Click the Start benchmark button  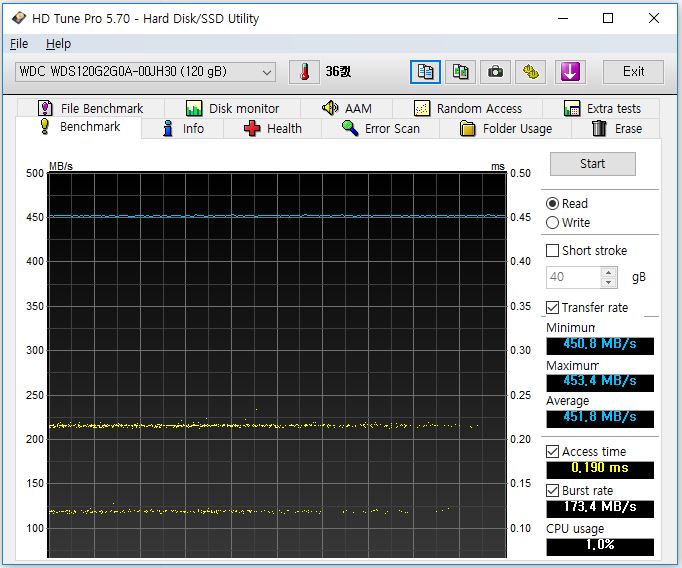tap(592, 164)
